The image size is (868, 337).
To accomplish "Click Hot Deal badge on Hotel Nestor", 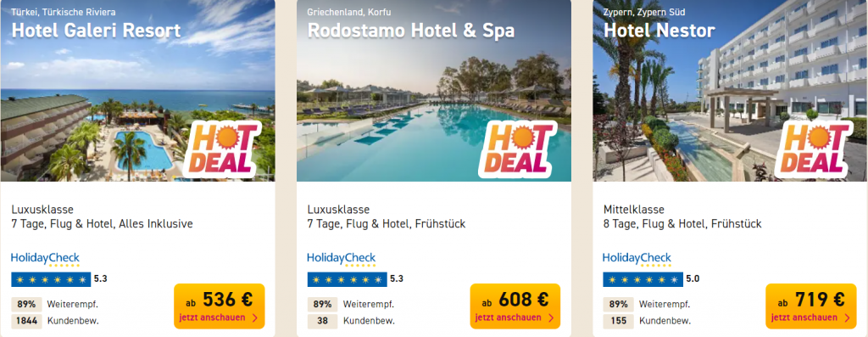I will [x=813, y=149].
